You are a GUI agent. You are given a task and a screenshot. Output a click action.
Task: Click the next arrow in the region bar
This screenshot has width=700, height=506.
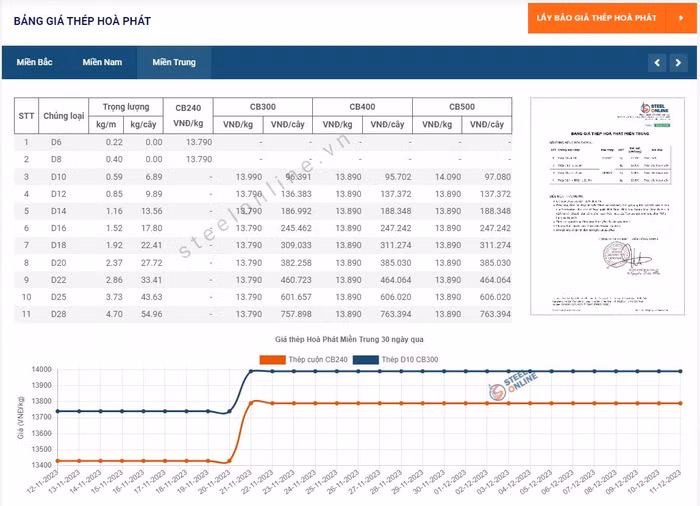click(x=679, y=63)
